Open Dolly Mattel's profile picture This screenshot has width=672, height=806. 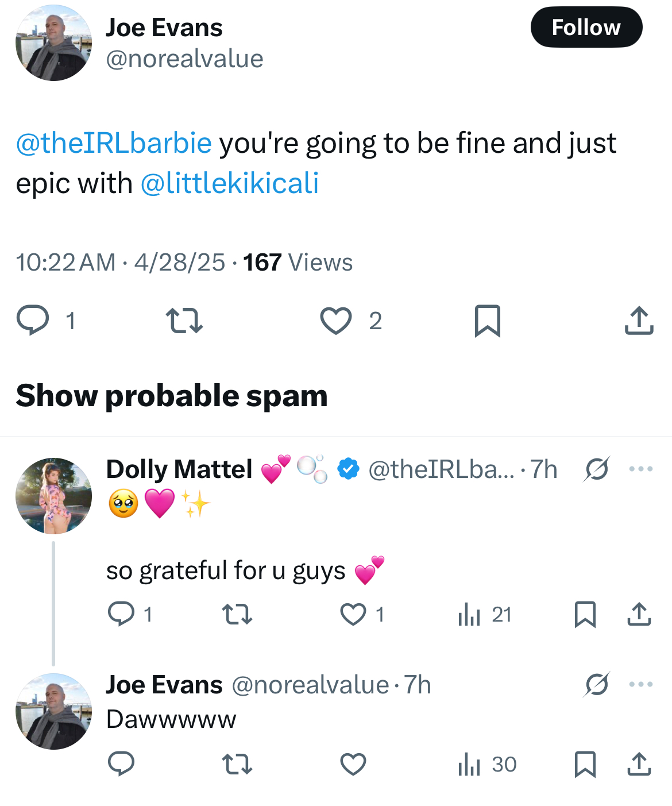(53, 496)
